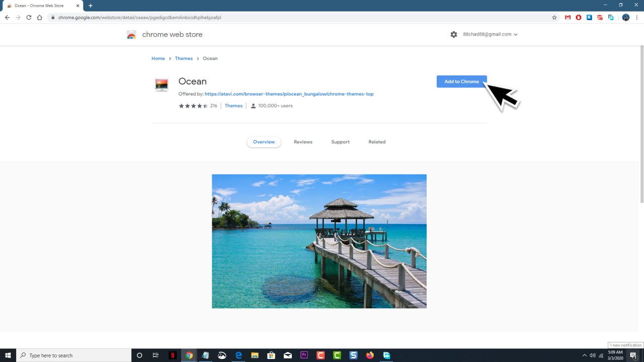Bookmark the page with the star icon
644x362 pixels.
[x=554, y=17]
